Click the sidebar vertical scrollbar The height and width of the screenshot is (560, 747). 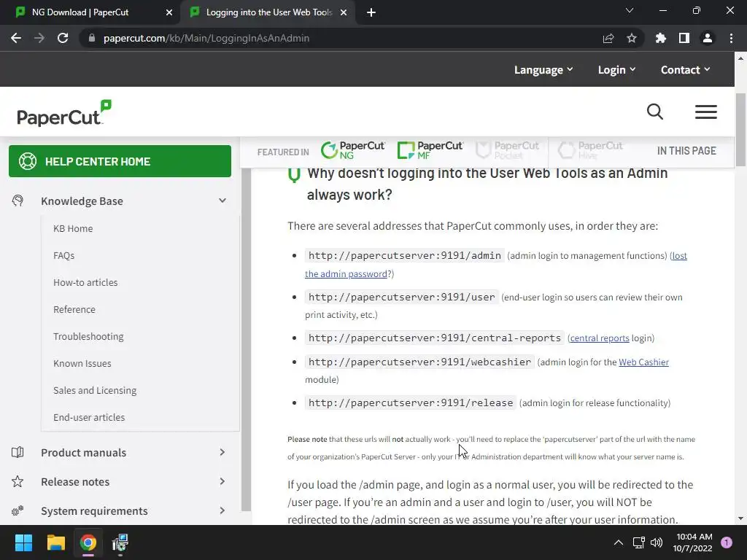click(x=245, y=340)
